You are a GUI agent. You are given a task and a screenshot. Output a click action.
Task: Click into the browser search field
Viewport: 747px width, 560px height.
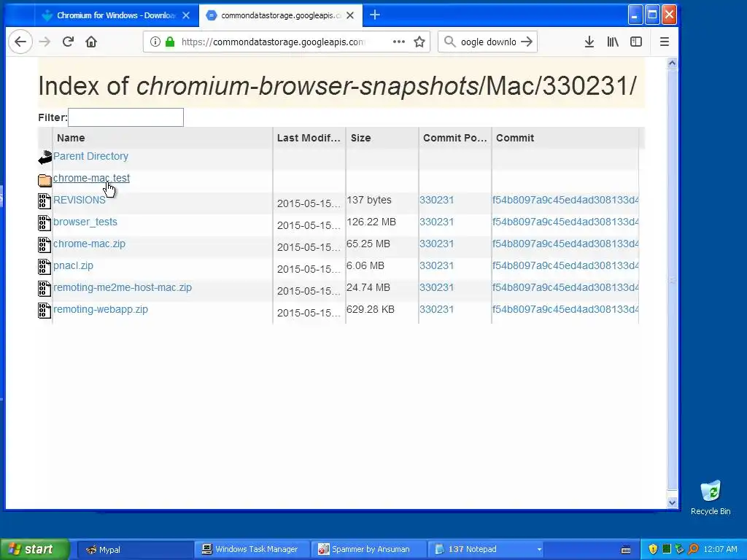[488, 42]
